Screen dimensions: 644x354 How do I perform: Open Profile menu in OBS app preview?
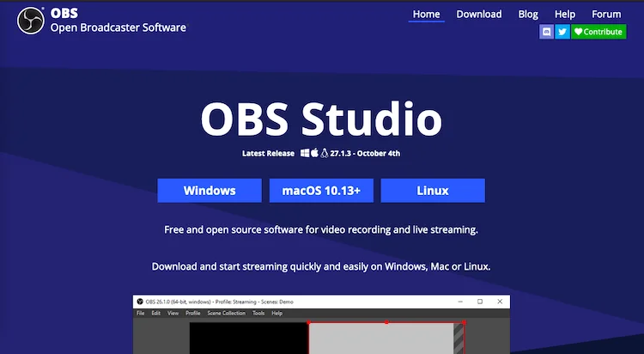pos(192,314)
